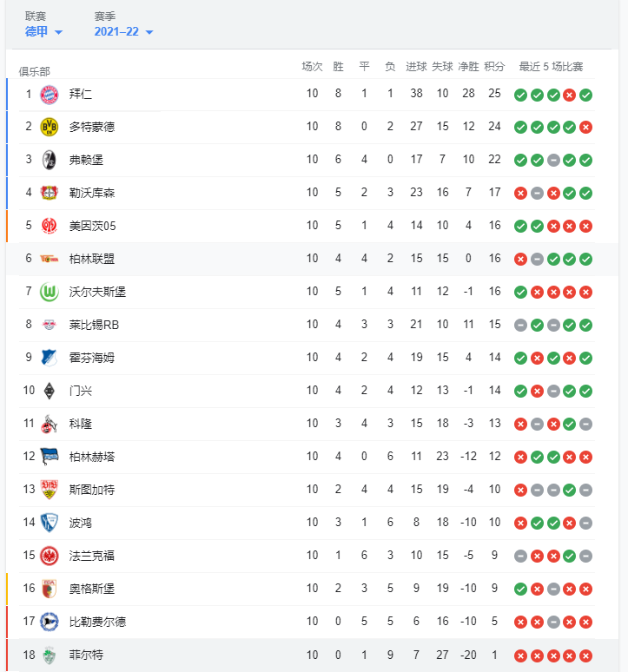Click the arrow next to 2021–22

pyautogui.click(x=149, y=32)
